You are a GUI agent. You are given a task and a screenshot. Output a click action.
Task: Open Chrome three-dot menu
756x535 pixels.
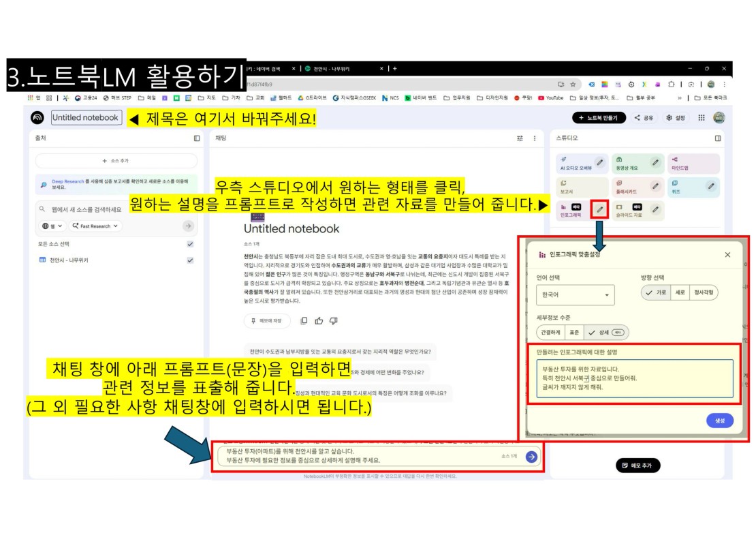click(x=724, y=85)
